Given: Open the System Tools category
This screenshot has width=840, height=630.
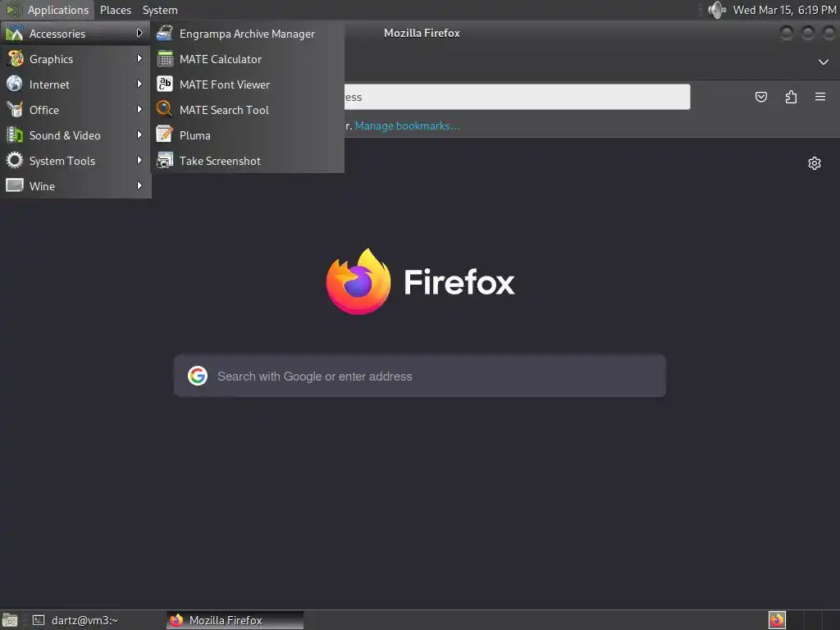Looking at the screenshot, I should coord(75,161).
